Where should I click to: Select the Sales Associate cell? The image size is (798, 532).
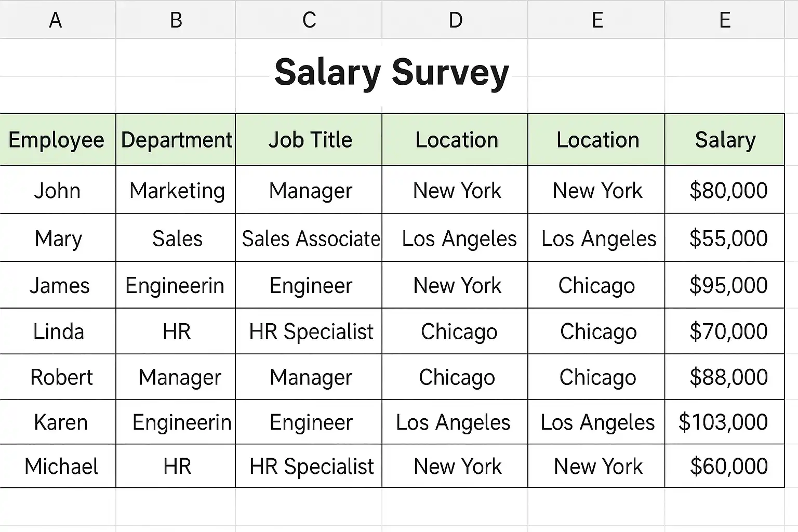[x=310, y=238]
